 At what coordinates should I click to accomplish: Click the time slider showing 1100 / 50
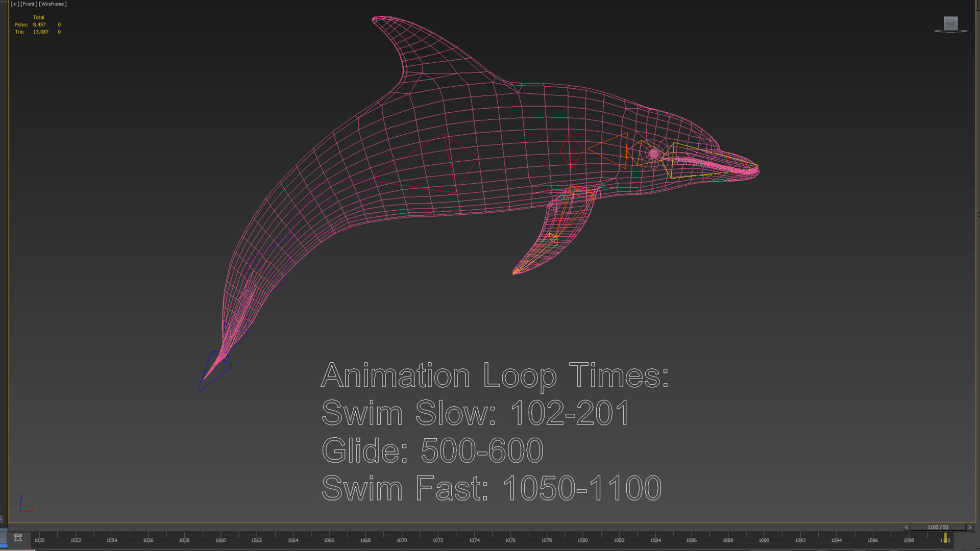coord(938,528)
